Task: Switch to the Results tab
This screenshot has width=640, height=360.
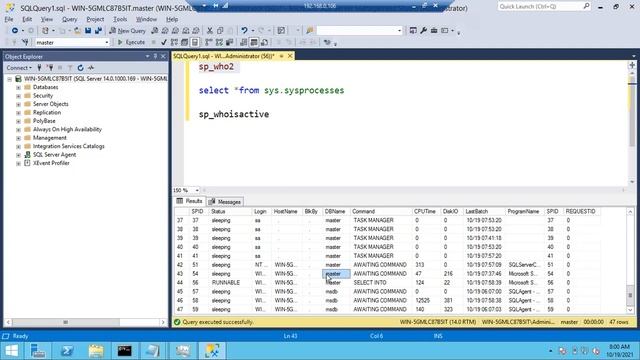Action: [189, 201]
